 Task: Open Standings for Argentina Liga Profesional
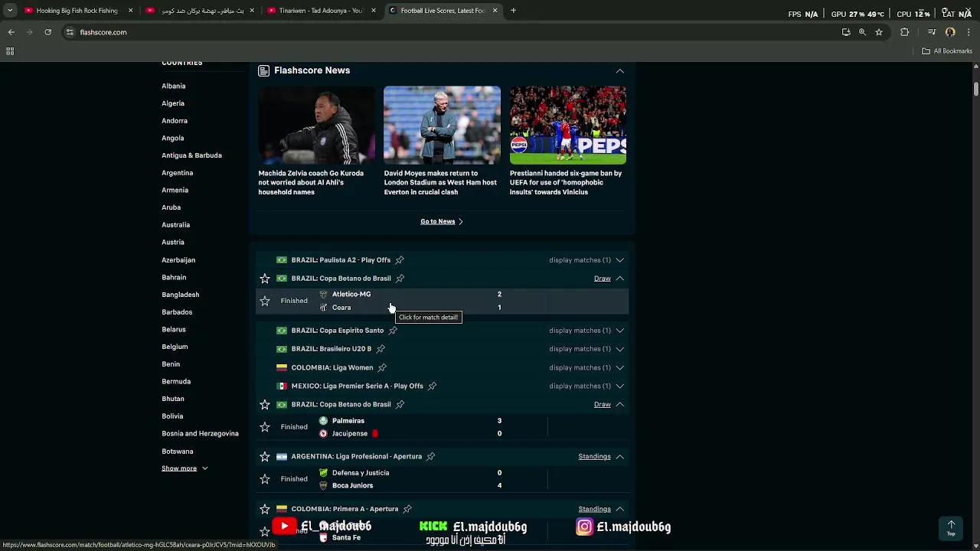pos(595,457)
